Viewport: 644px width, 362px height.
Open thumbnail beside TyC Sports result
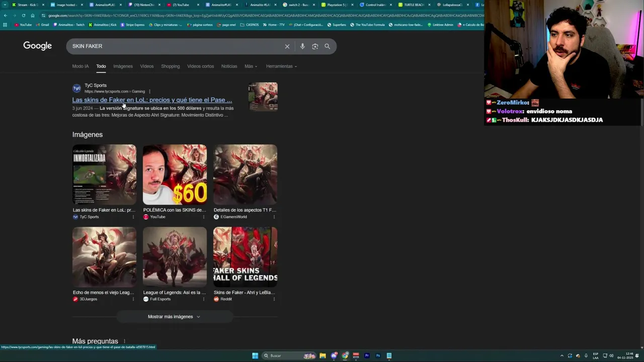pos(263,97)
